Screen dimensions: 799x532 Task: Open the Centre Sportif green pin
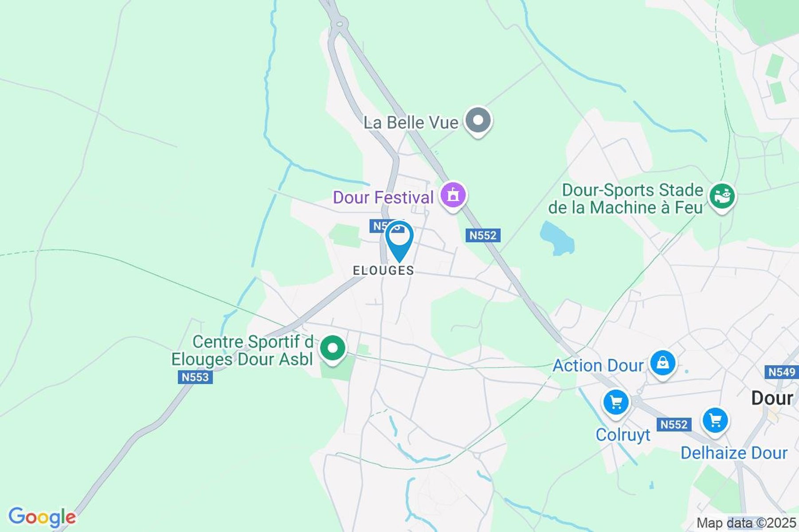tap(333, 349)
